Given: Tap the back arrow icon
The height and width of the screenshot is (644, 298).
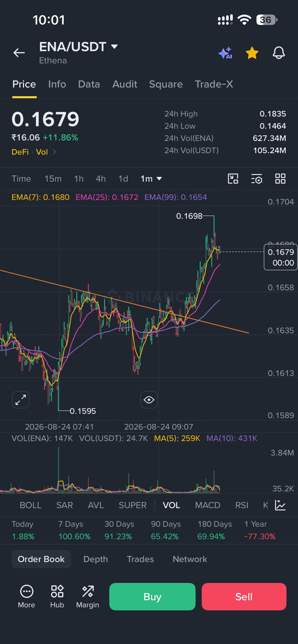Looking at the screenshot, I should pyautogui.click(x=19, y=53).
